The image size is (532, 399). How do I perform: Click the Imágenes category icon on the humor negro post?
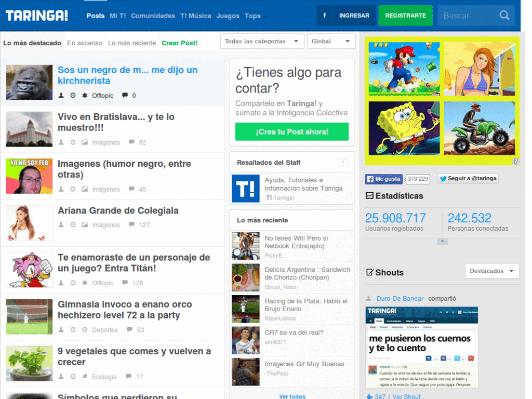click(x=85, y=189)
